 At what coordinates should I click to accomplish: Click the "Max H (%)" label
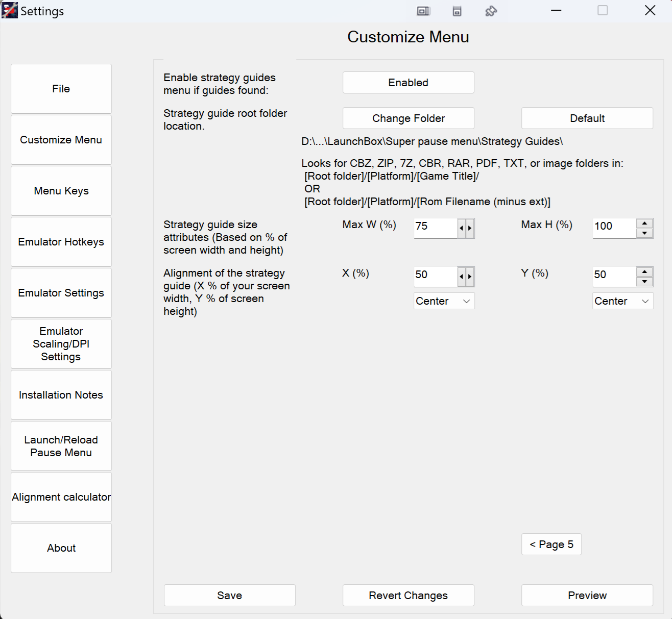[x=546, y=225]
